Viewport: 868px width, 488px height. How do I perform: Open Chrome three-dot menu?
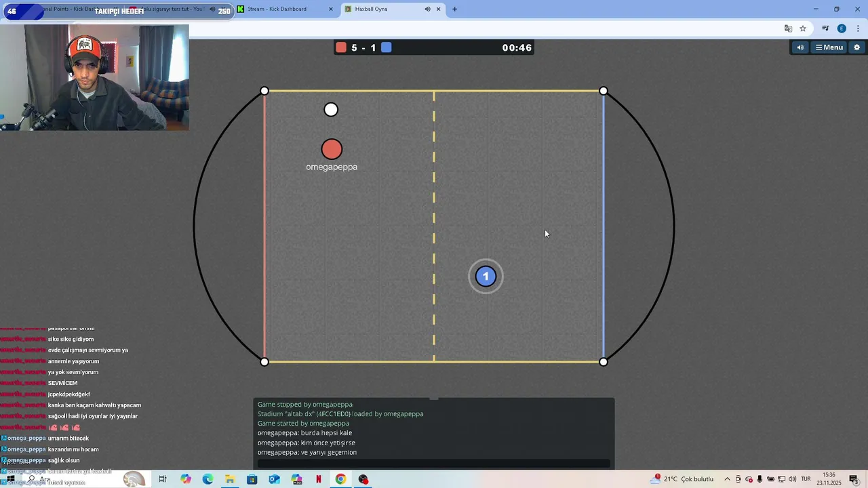pyautogui.click(x=858, y=28)
